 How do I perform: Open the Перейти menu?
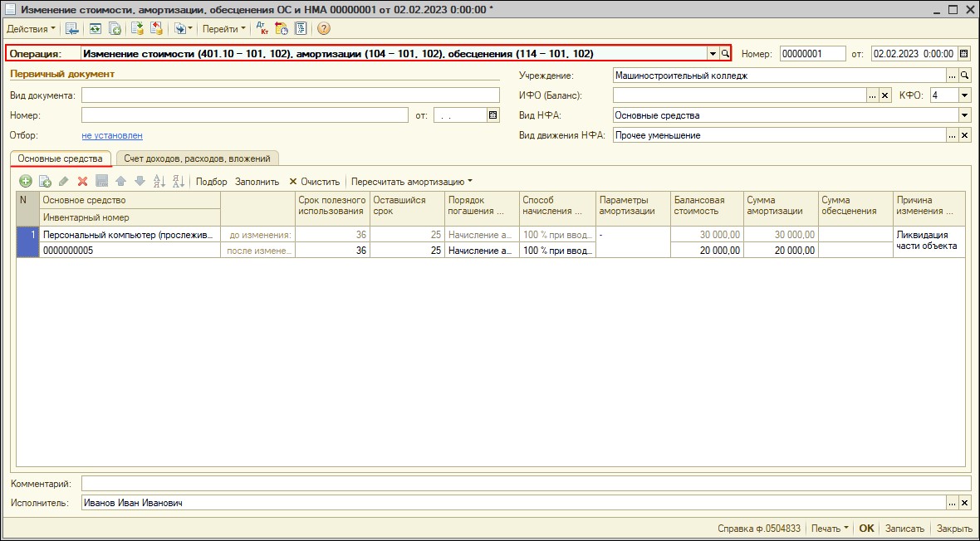(x=223, y=29)
